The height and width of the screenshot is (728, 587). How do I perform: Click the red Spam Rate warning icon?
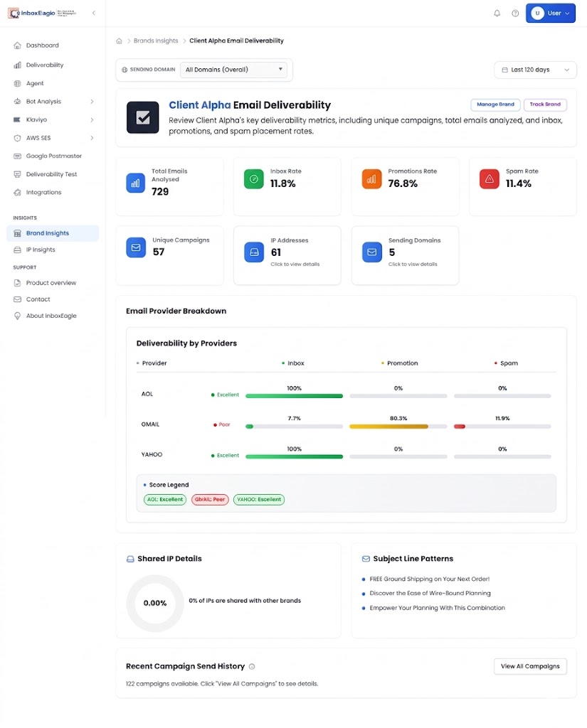coord(490,179)
